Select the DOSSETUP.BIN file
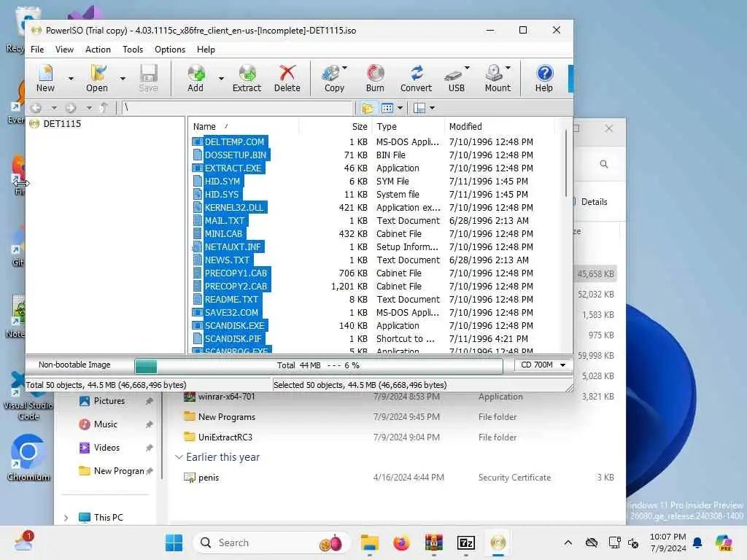Image resolution: width=747 pixels, height=560 pixels. (236, 155)
